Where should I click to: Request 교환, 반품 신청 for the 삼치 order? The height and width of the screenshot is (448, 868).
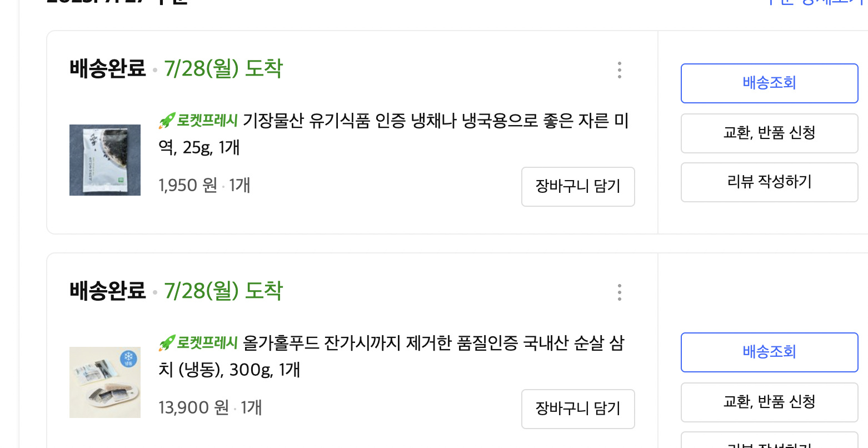(x=770, y=402)
